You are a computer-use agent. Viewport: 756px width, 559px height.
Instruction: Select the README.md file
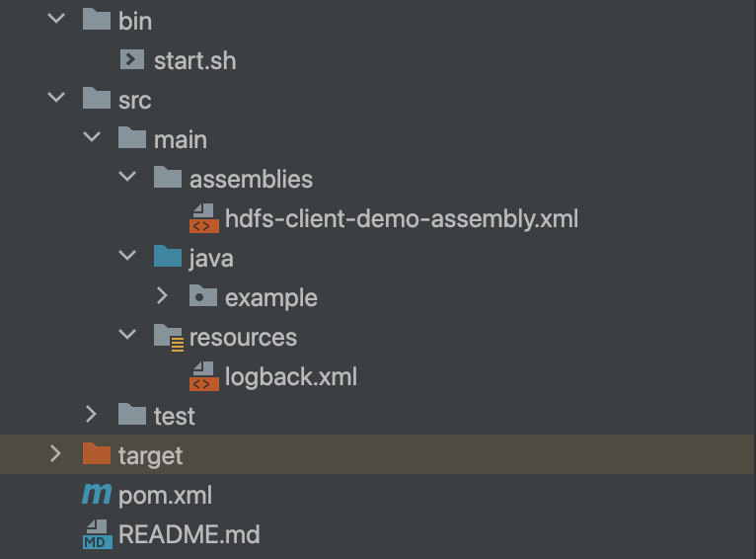click(189, 534)
